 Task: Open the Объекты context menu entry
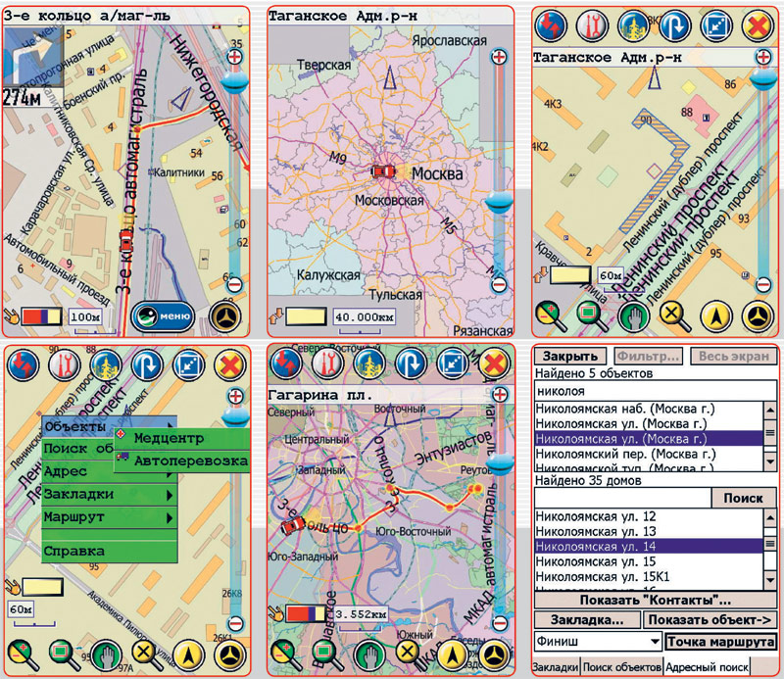pyautogui.click(x=109, y=426)
